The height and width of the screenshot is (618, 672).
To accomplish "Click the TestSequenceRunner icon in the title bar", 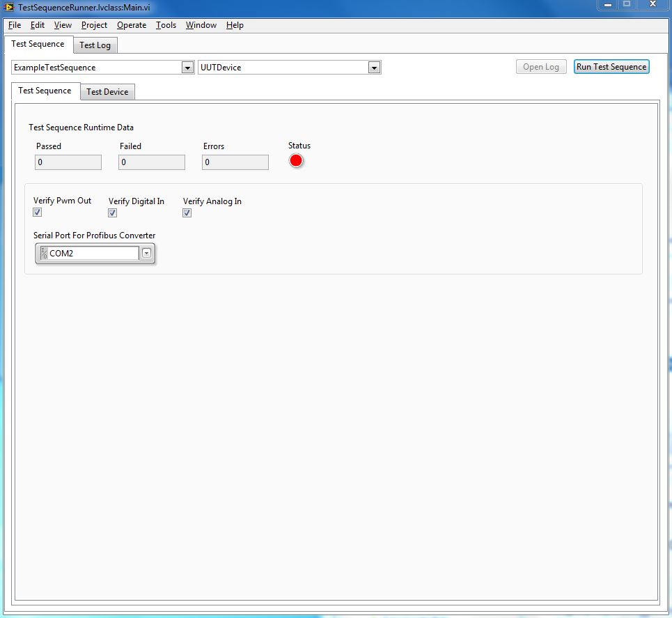I will click(8, 8).
